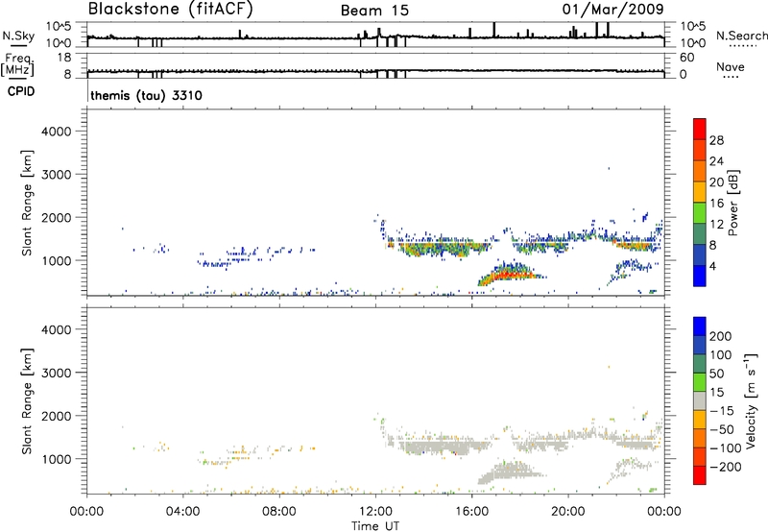Select the N.Sky legend label
This screenshot has width=768, height=532.
(18, 36)
